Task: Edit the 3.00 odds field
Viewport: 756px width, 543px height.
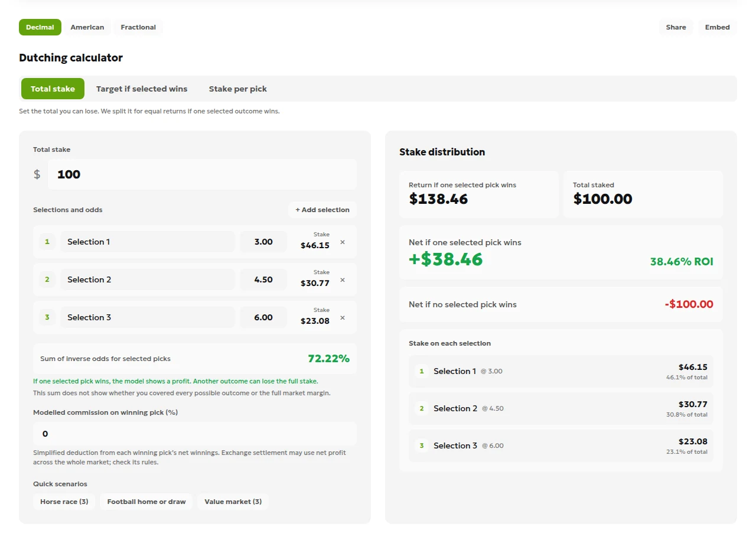Action: 263,242
